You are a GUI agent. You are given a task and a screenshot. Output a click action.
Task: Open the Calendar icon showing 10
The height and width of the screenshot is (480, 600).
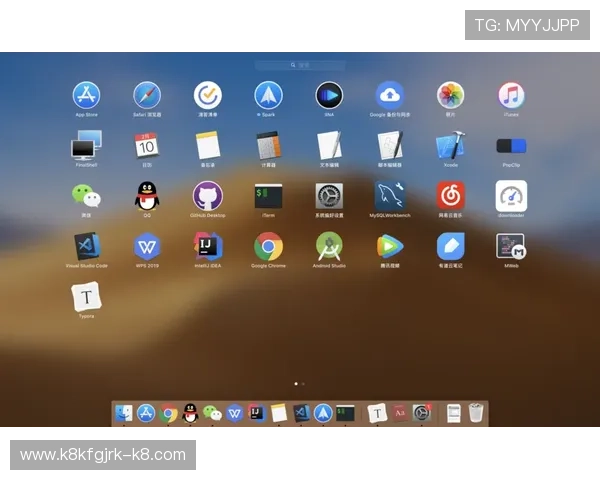click(147, 145)
